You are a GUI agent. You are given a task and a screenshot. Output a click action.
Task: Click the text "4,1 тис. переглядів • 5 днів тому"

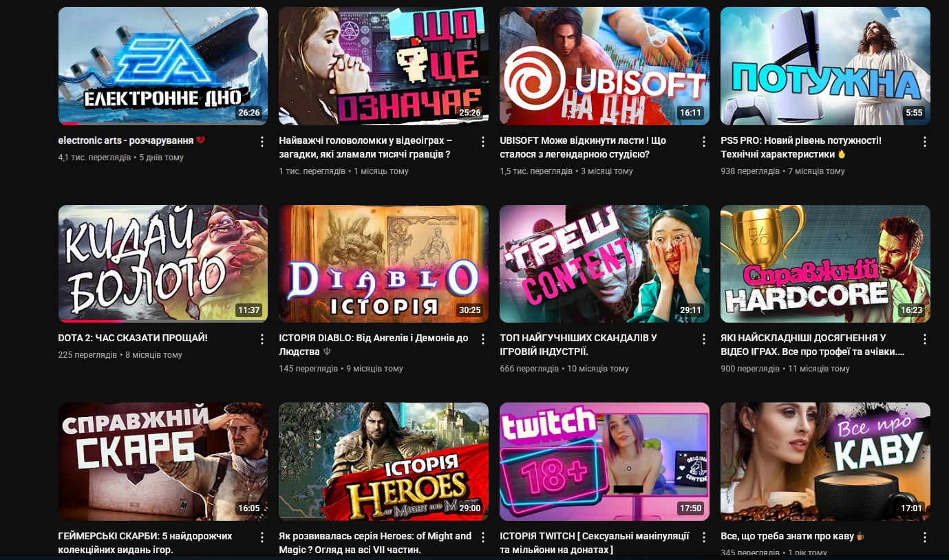pos(121,158)
